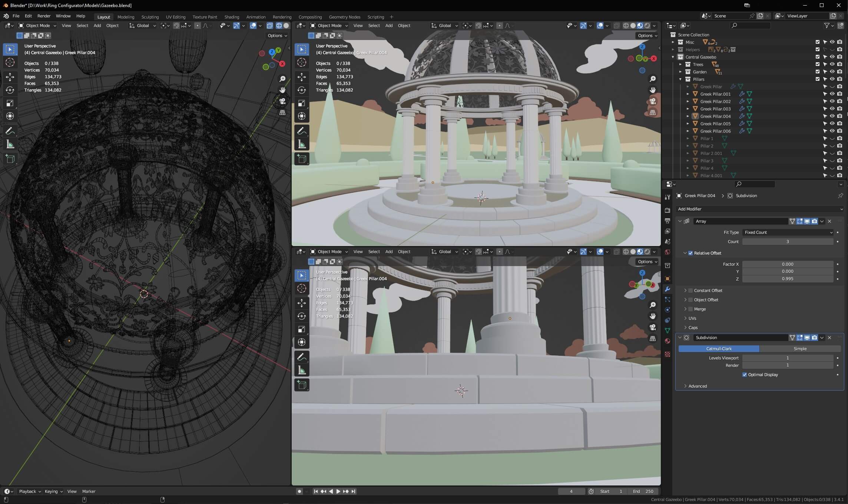The height and width of the screenshot is (504, 848).
Task: Toggle Optimal Display checkbox
Action: pyautogui.click(x=745, y=375)
